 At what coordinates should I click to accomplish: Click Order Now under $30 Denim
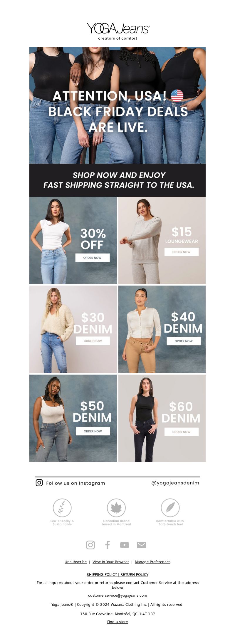pyautogui.click(x=93, y=341)
